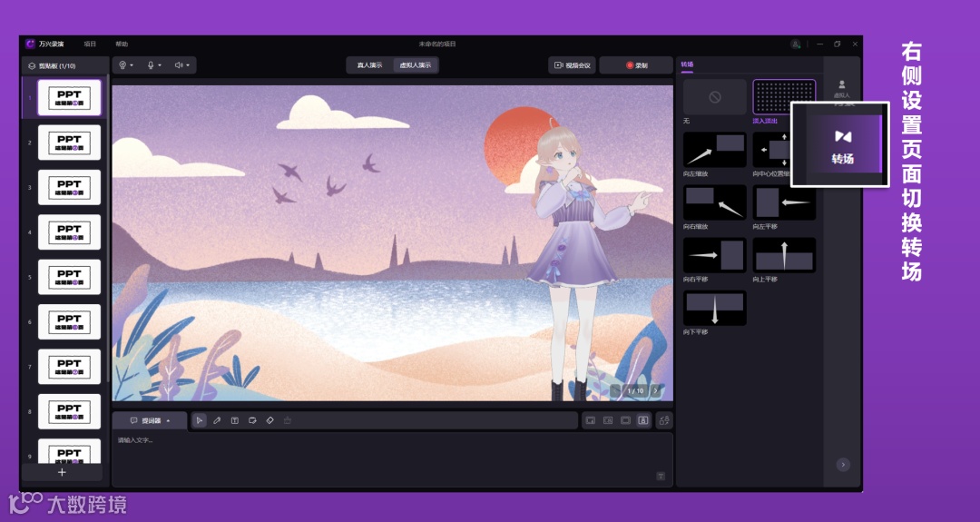This screenshot has height=522, width=980.
Task: Select the 向左缩放 transition
Action: coord(715,150)
